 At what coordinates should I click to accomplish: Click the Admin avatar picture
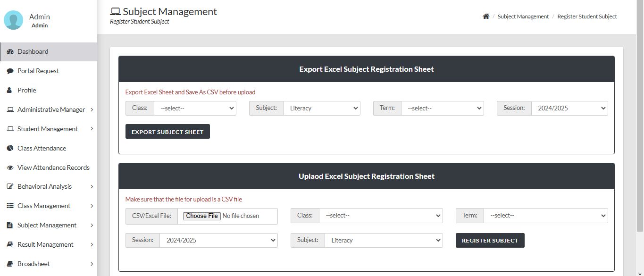click(13, 20)
